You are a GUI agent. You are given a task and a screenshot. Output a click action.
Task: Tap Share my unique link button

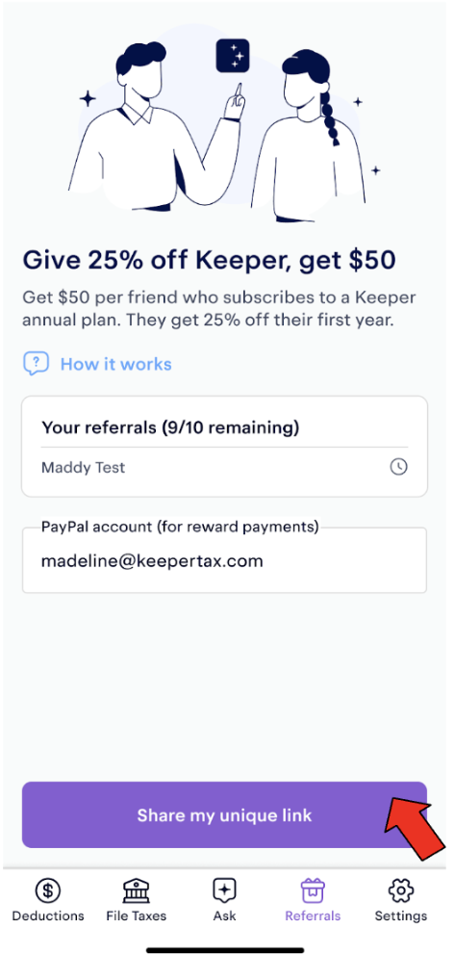coord(224,815)
